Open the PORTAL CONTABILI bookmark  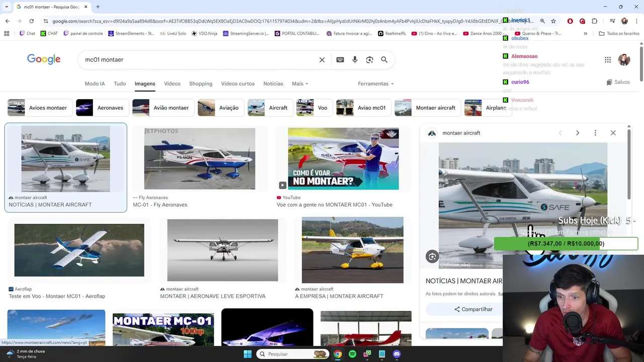[297, 34]
